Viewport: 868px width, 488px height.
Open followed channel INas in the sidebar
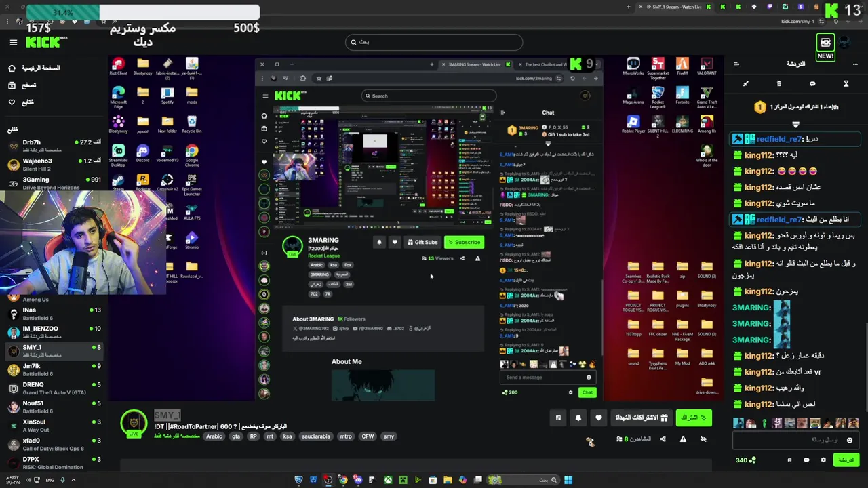point(54,314)
